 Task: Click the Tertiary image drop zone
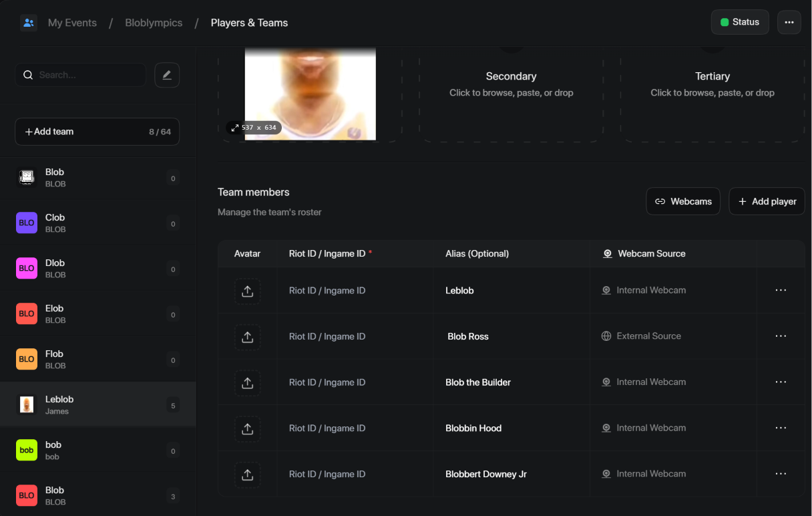[x=713, y=94]
